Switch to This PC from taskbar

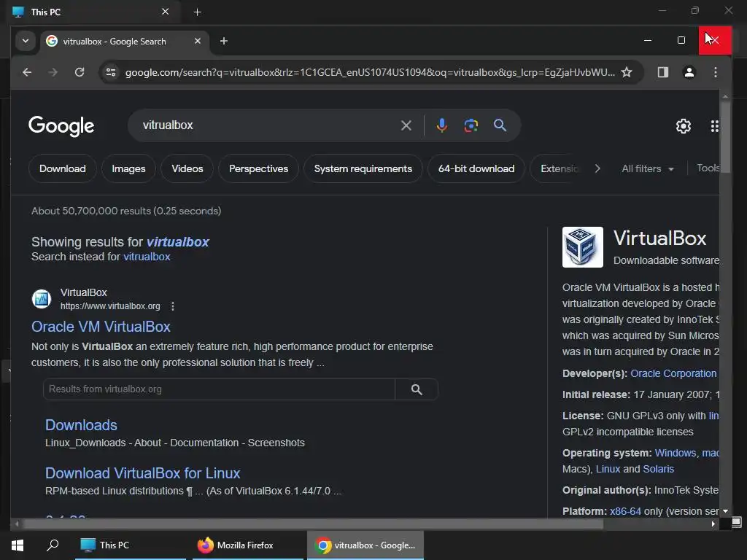coord(130,545)
